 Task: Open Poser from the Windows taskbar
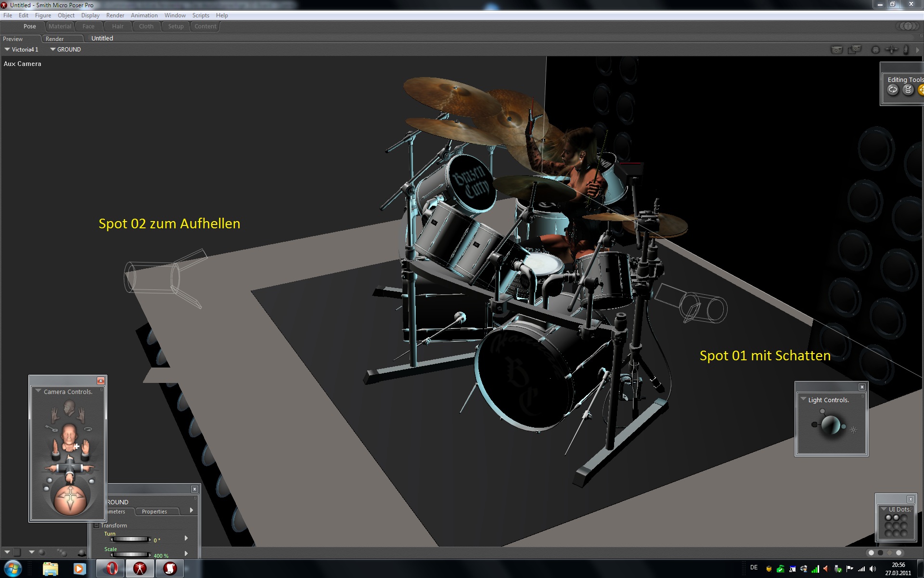pyautogui.click(x=140, y=568)
